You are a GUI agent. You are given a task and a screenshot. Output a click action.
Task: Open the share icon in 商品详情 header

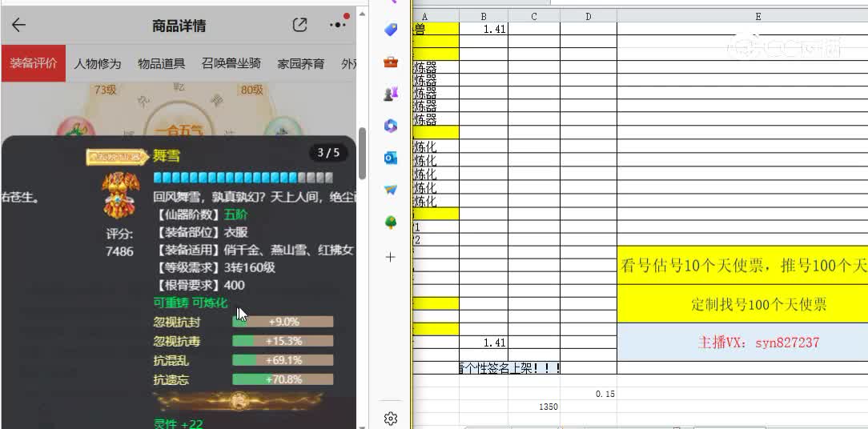(x=299, y=25)
